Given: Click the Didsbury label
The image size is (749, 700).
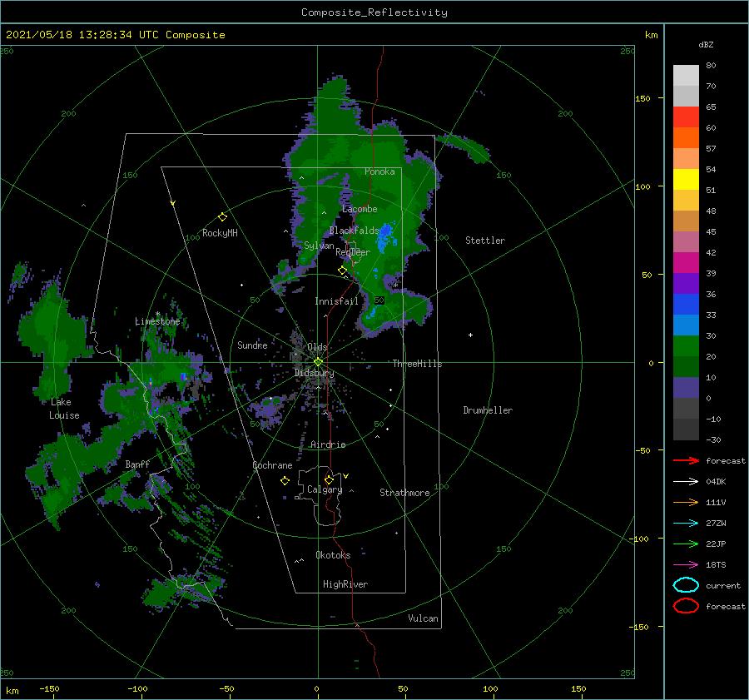Looking at the screenshot, I should tap(315, 373).
